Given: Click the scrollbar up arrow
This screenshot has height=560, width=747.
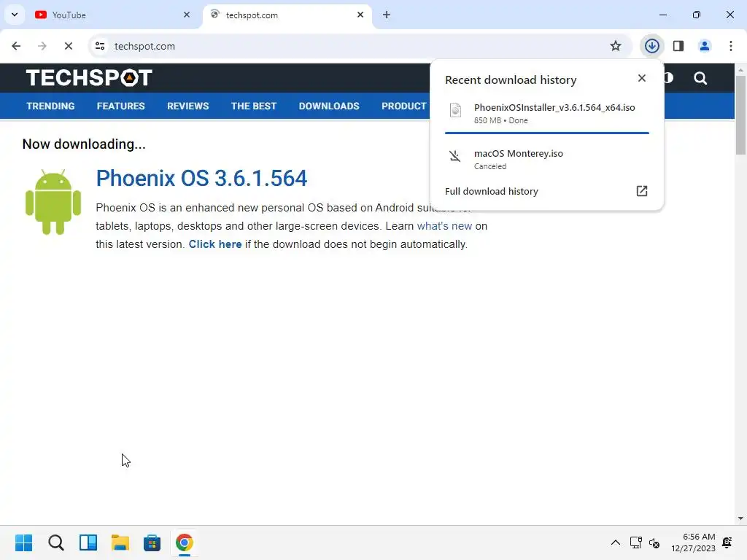Looking at the screenshot, I should click(x=740, y=69).
